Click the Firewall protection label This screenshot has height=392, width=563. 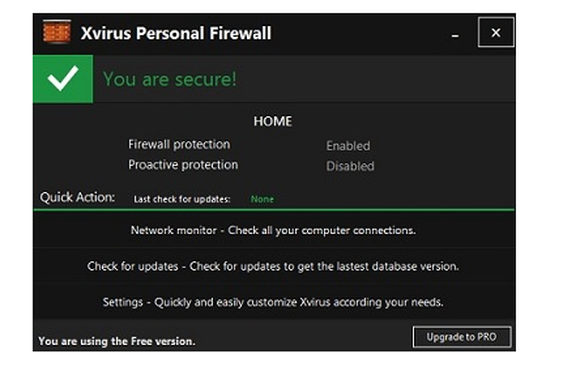(181, 144)
